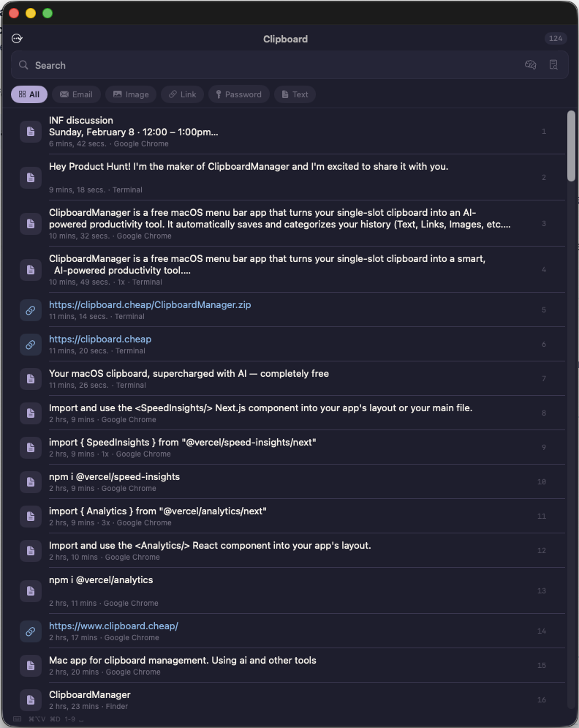Screen dimensions: 579x728
Task: Click the document preview icon next to the brain icon
Action: [x=553, y=64]
